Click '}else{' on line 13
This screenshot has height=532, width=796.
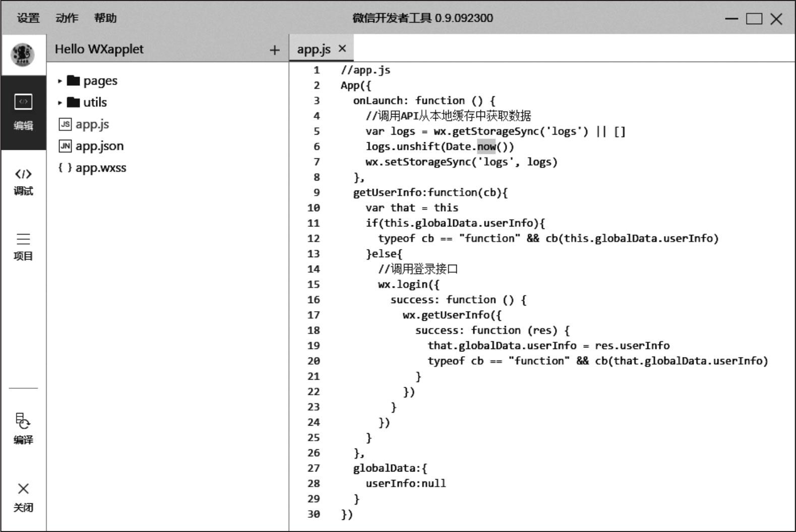tap(384, 254)
